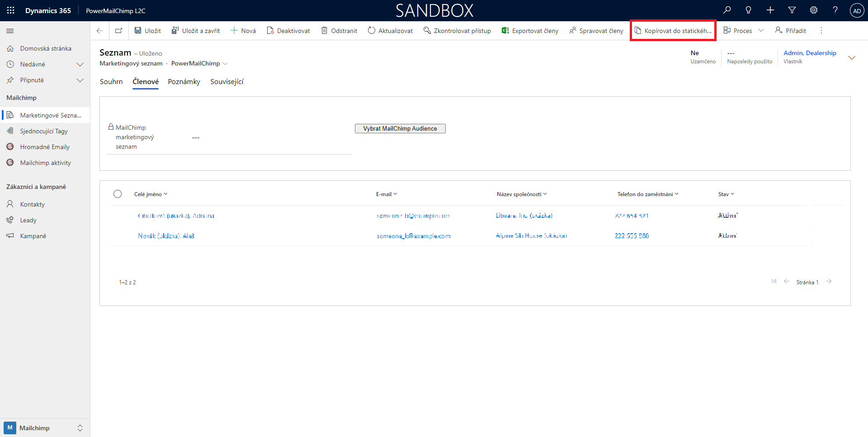Open the Settings gear icon
This screenshot has height=437, width=868.
click(814, 10)
